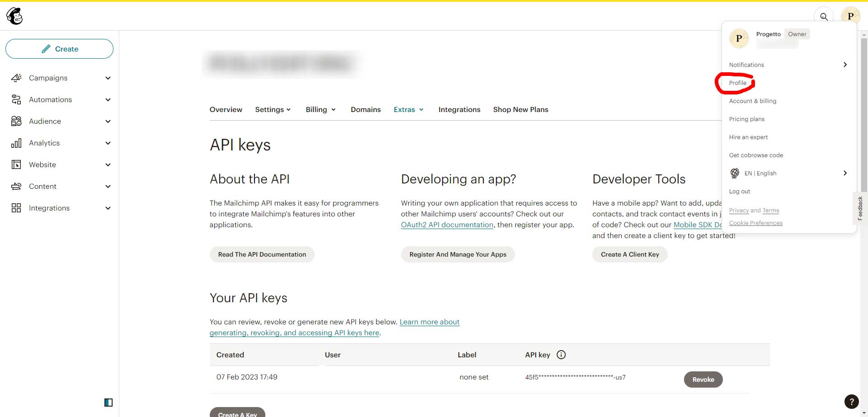Image resolution: width=868 pixels, height=417 pixels.
Task: Open the Mailchimp Freddie logo
Action: (14, 16)
